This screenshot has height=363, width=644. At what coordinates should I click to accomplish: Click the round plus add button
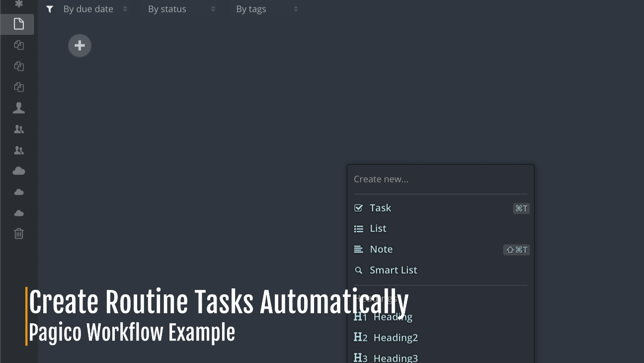[80, 46]
